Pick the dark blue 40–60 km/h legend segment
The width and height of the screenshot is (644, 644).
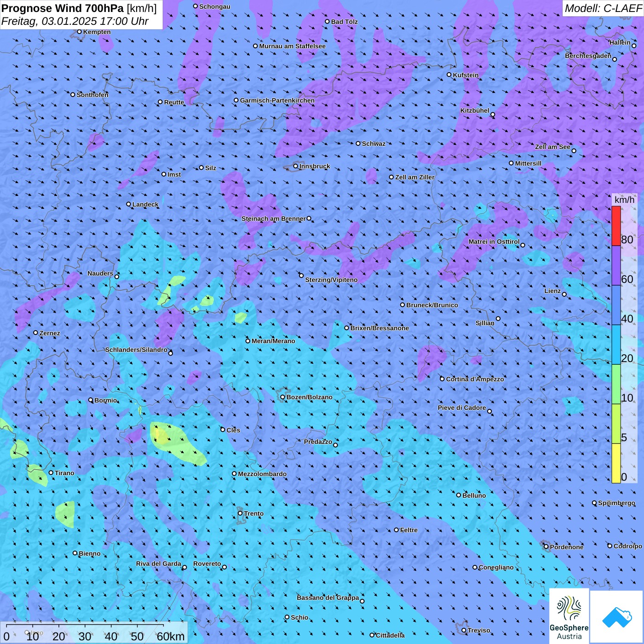(616, 305)
